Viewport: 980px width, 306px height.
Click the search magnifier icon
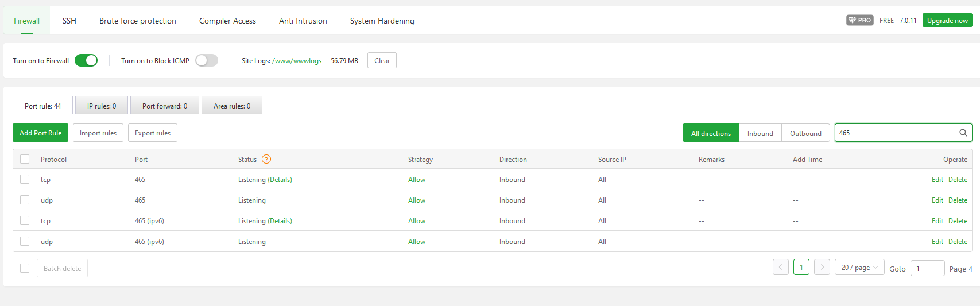(963, 133)
